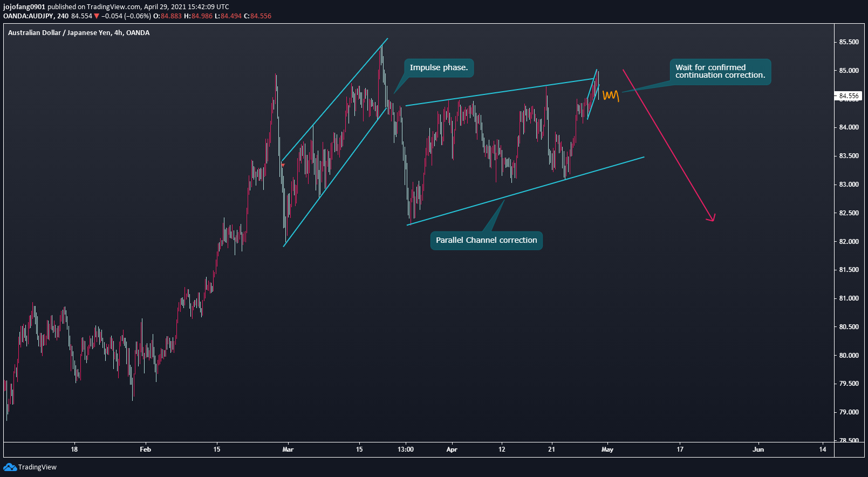Click the 81.000 price axis label
The image size is (868, 477).
pyautogui.click(x=849, y=298)
